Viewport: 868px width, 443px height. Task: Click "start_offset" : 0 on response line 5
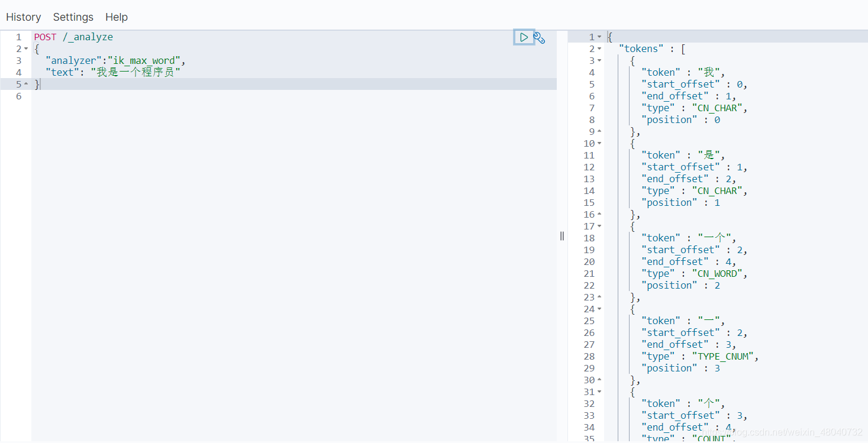[692, 84]
